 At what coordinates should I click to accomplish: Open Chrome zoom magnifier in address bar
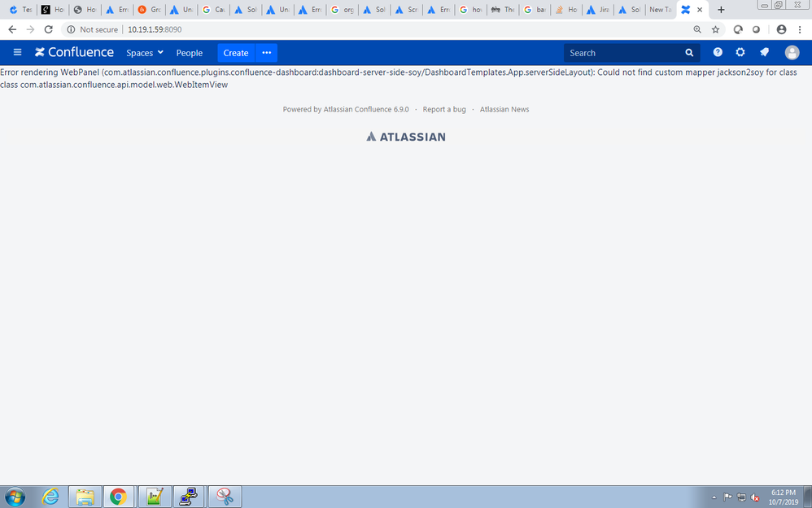tap(697, 29)
